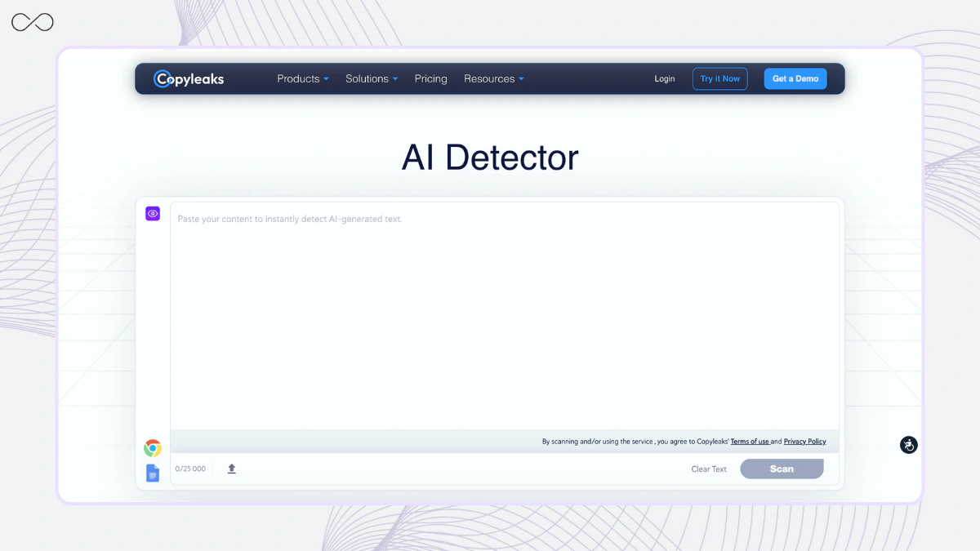Expand the Resources dropdown menu

point(494,79)
